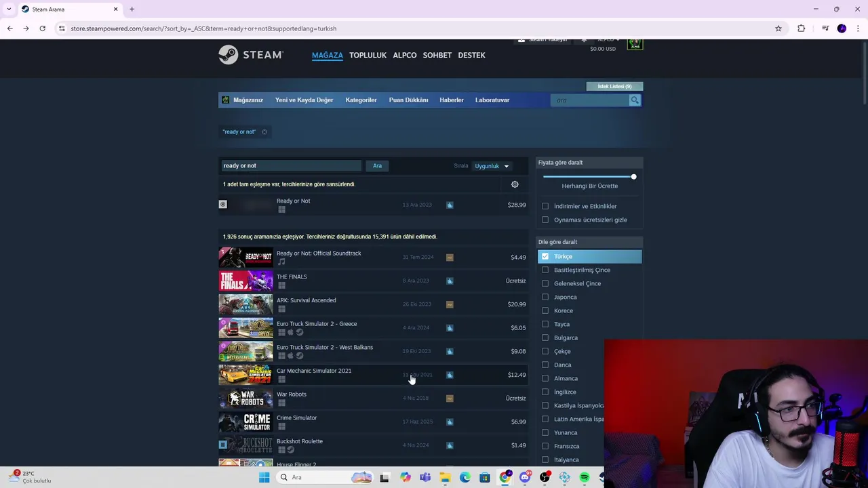The width and height of the screenshot is (868, 488).
Task: Click Mağazanız avatar icon in store nav
Action: [226, 100]
